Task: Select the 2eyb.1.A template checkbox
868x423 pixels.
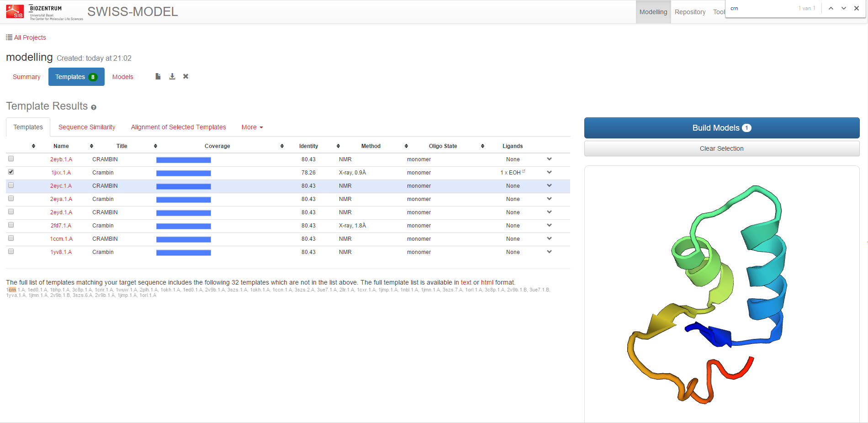Action: [x=11, y=159]
